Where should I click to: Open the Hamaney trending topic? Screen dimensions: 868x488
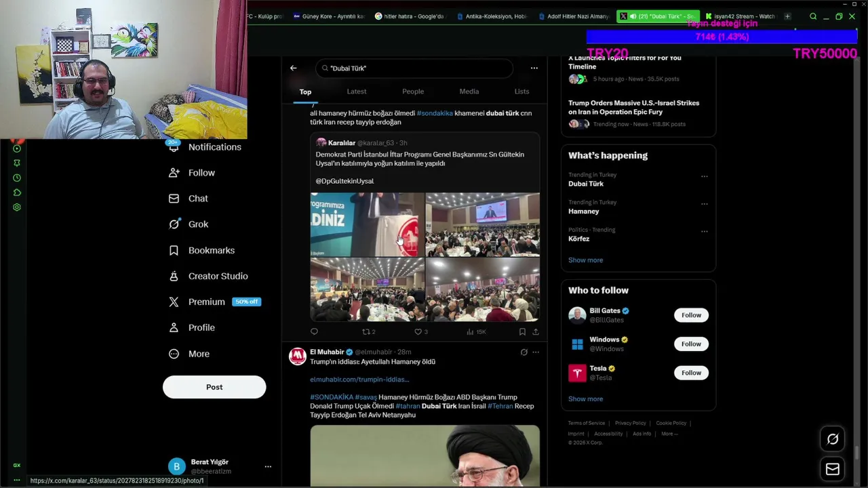point(583,211)
